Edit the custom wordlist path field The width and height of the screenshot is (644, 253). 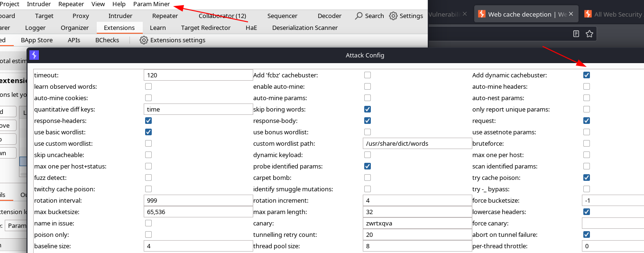pos(417,143)
